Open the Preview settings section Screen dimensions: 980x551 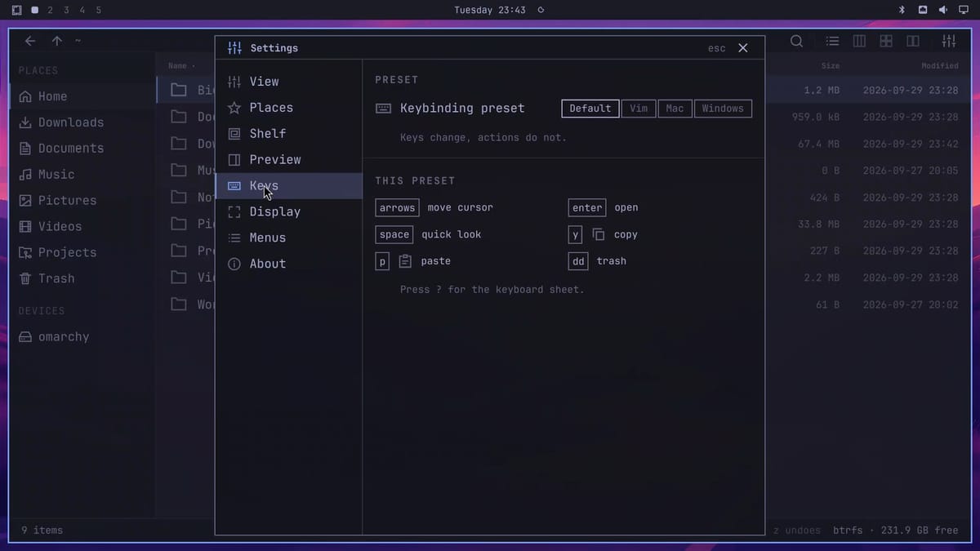289,160
